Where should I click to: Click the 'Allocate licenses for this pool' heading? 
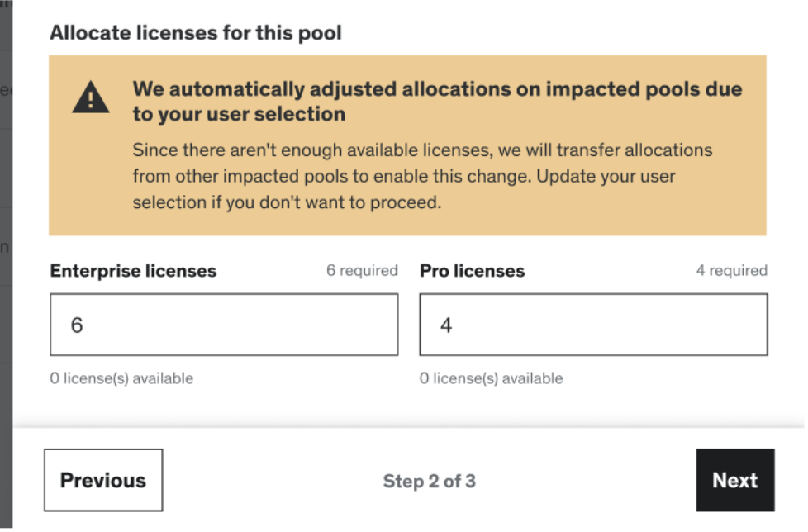196,33
